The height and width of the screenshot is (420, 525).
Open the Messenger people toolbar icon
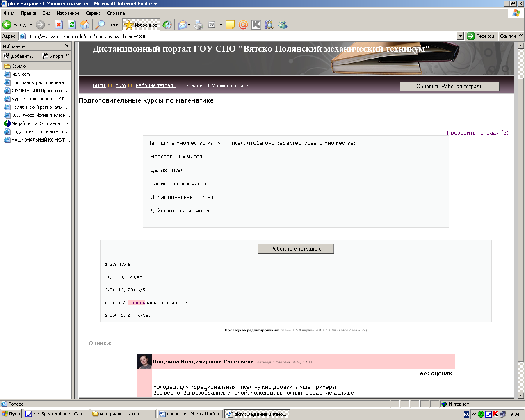click(283, 25)
